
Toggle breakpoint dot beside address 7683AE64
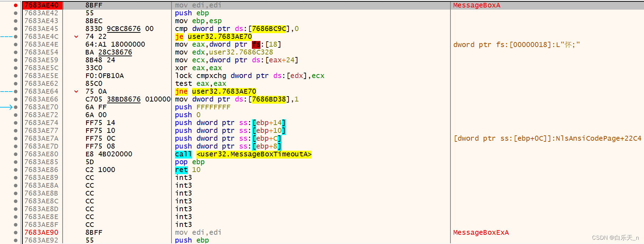16,92
